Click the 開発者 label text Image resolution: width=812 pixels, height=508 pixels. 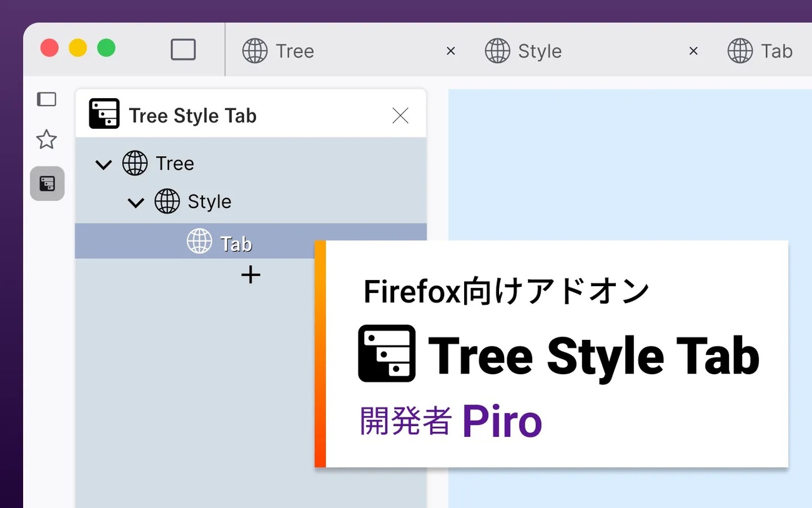[x=406, y=421]
